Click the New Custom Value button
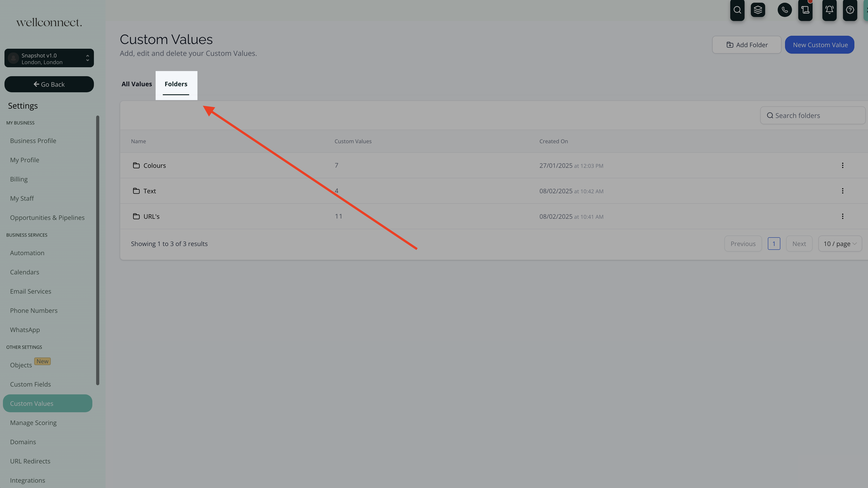The height and width of the screenshot is (488, 868). click(x=819, y=45)
